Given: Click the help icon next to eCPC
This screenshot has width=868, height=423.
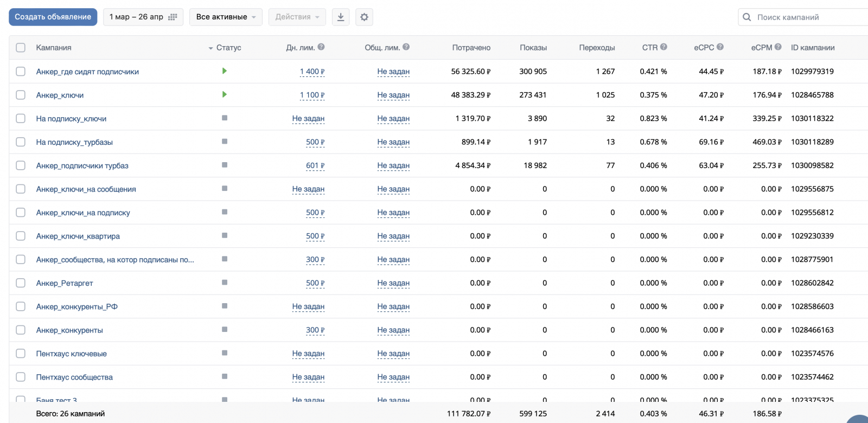Looking at the screenshot, I should (720, 47).
